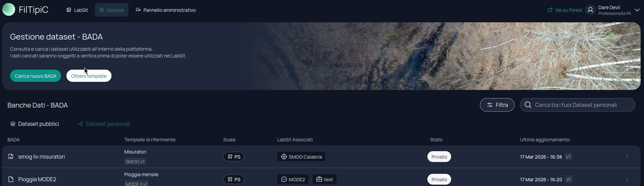The height and width of the screenshot is (186, 644).
Task: Open SMOG Calabria LabSit chip
Action: coord(301,157)
